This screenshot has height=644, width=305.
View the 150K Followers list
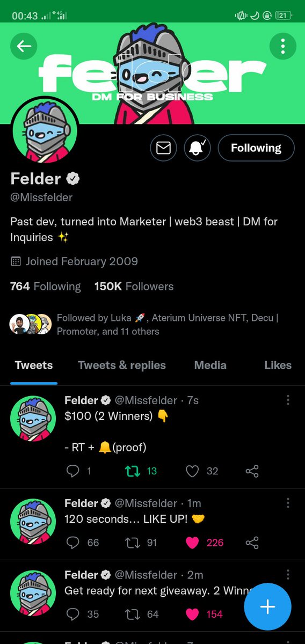(x=134, y=287)
